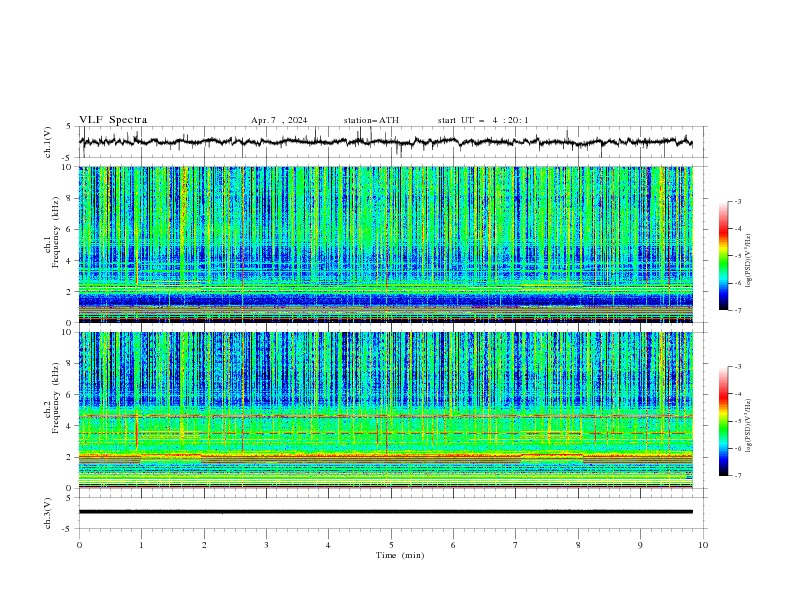The width and height of the screenshot is (792, 612).
Task: Select the "start UT = 4 :20: 1" text
Action: (483, 120)
